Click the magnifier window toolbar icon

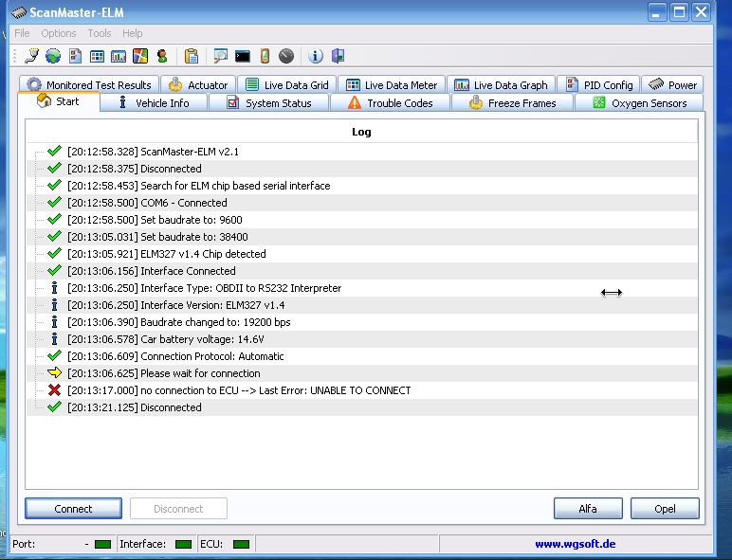pos(220,56)
